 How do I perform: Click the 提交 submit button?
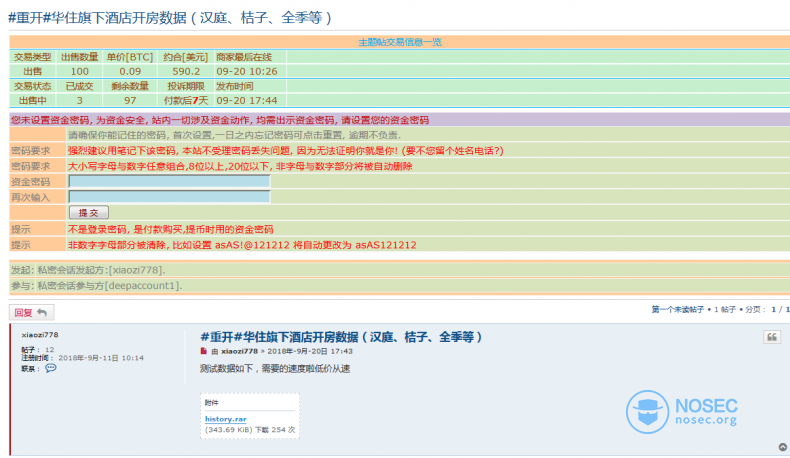(89, 213)
